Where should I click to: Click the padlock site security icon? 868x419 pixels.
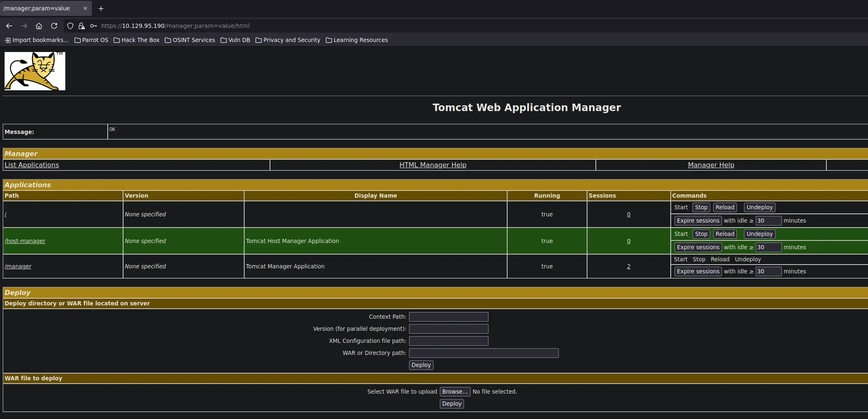point(82,26)
